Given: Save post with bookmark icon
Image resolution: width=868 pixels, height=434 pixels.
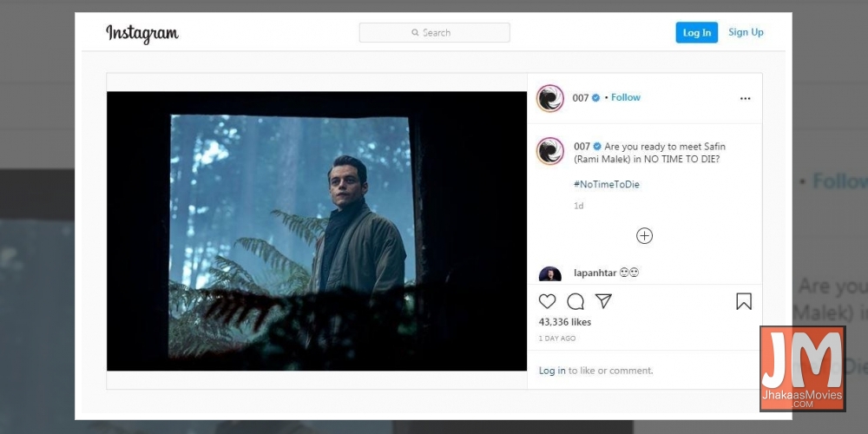Looking at the screenshot, I should tap(744, 301).
